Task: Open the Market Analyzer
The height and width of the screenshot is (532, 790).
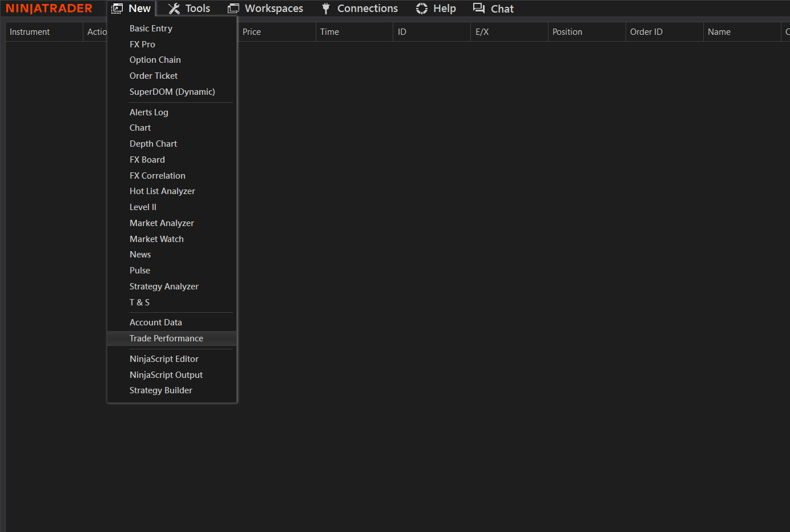Action: pos(162,223)
